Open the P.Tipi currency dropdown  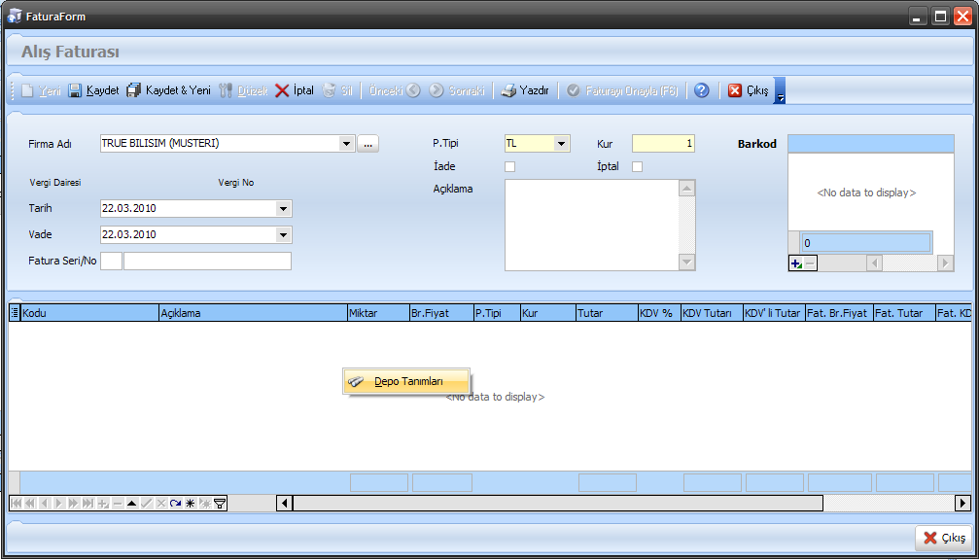coord(561,144)
